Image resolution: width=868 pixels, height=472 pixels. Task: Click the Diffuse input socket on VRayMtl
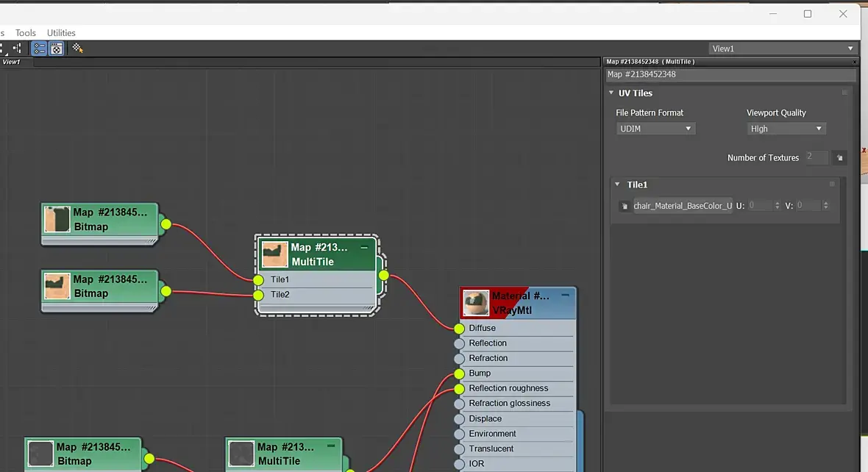[x=459, y=329]
